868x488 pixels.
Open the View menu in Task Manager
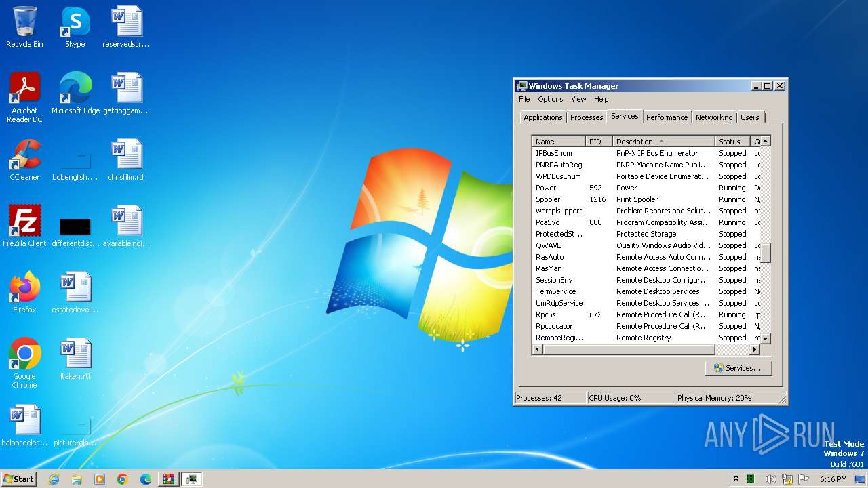pos(578,99)
